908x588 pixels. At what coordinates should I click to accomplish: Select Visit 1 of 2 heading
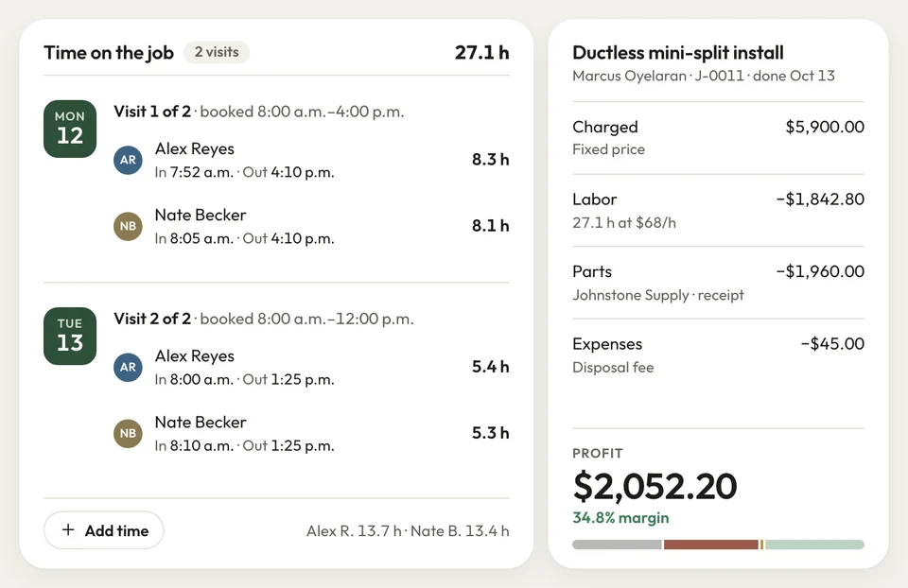pyautogui.click(x=152, y=112)
